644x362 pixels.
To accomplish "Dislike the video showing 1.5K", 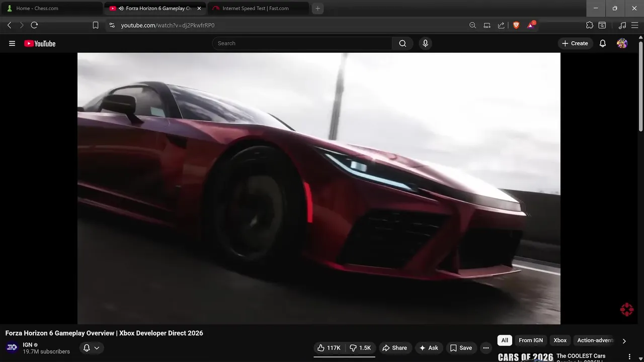I will tap(360, 348).
